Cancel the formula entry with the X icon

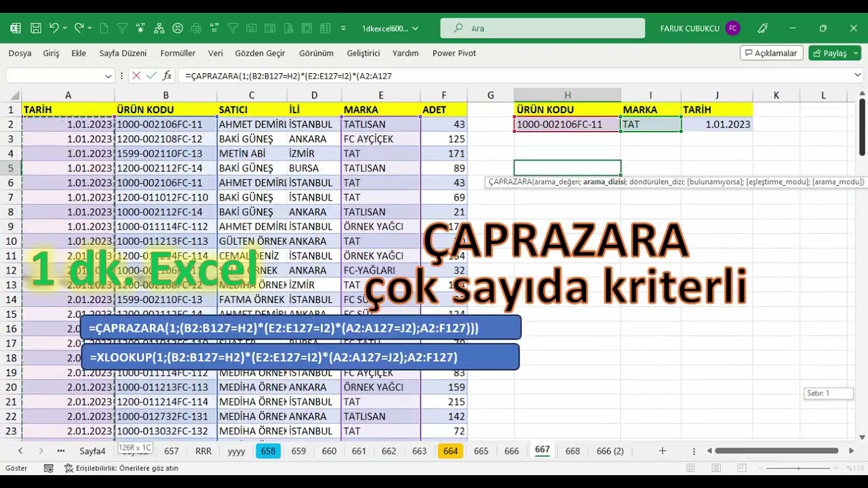coord(136,76)
